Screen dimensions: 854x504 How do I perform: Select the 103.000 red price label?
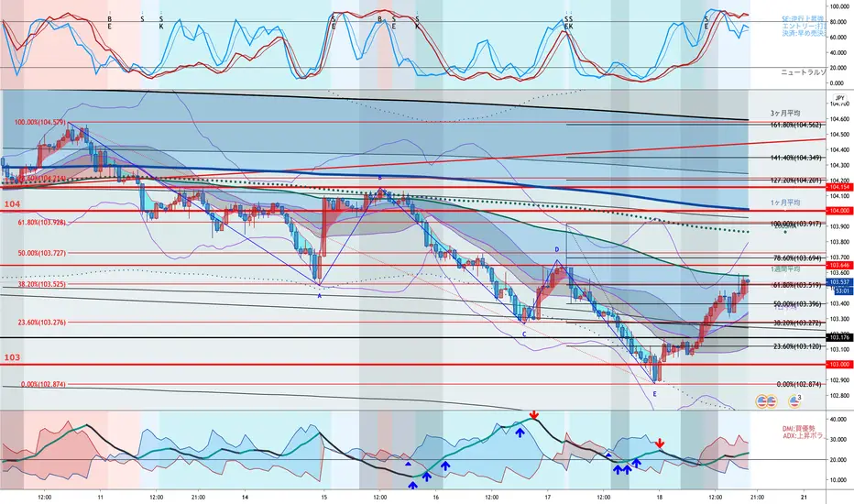click(839, 364)
